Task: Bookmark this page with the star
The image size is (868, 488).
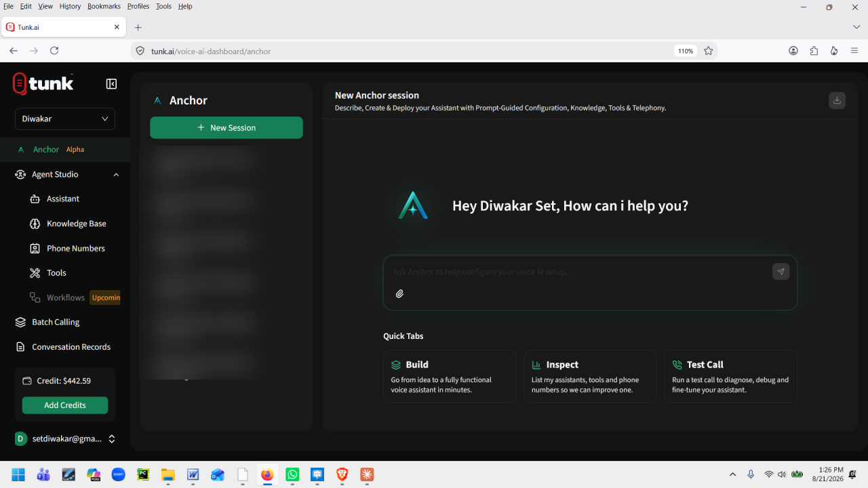Action: (x=708, y=51)
